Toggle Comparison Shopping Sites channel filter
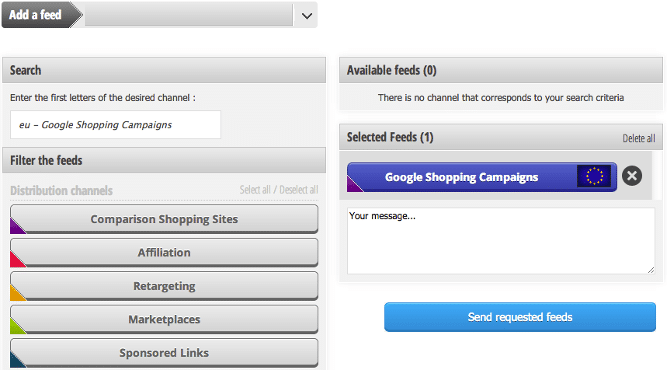This screenshot has width=667, height=370. (x=164, y=219)
